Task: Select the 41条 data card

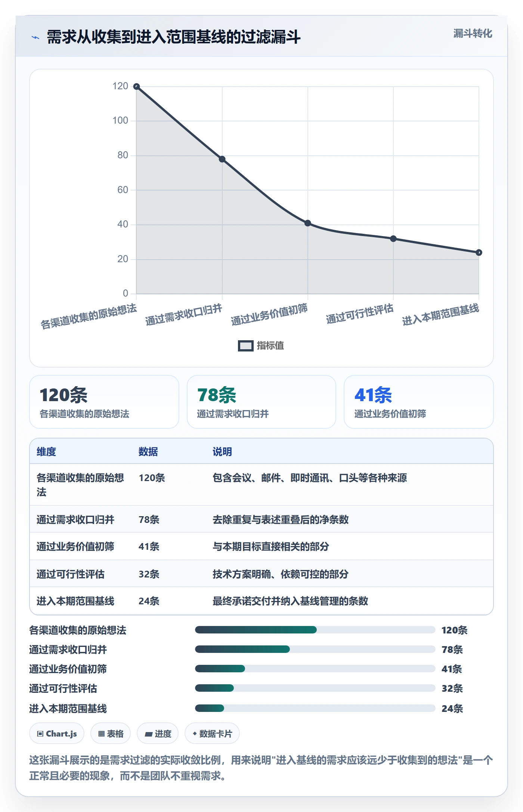Action: tap(419, 402)
